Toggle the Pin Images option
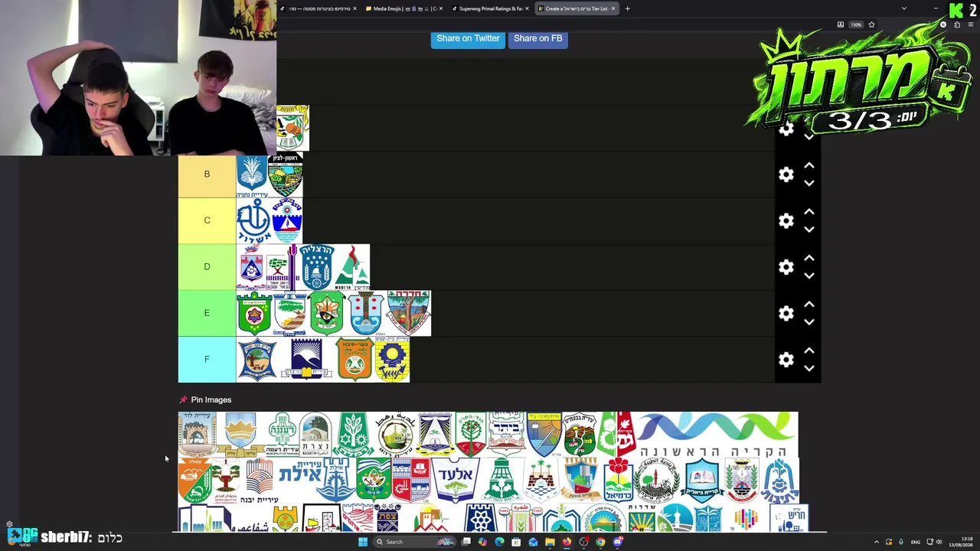980x551 pixels. [x=205, y=399]
